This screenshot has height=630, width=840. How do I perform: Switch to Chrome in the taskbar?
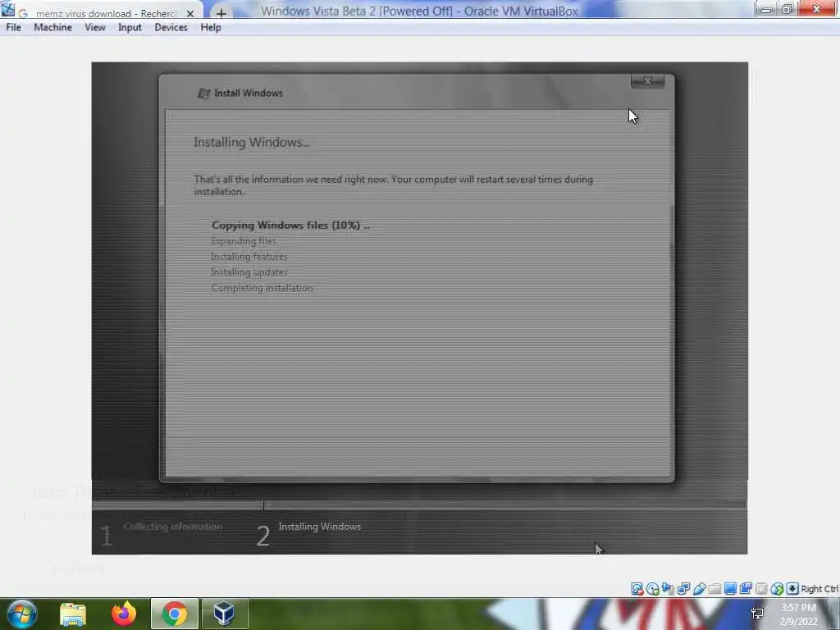175,614
